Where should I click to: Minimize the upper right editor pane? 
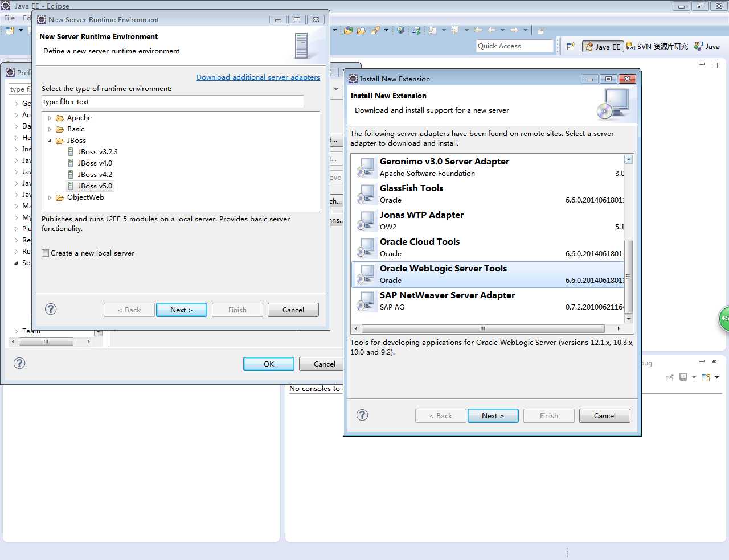point(702,64)
